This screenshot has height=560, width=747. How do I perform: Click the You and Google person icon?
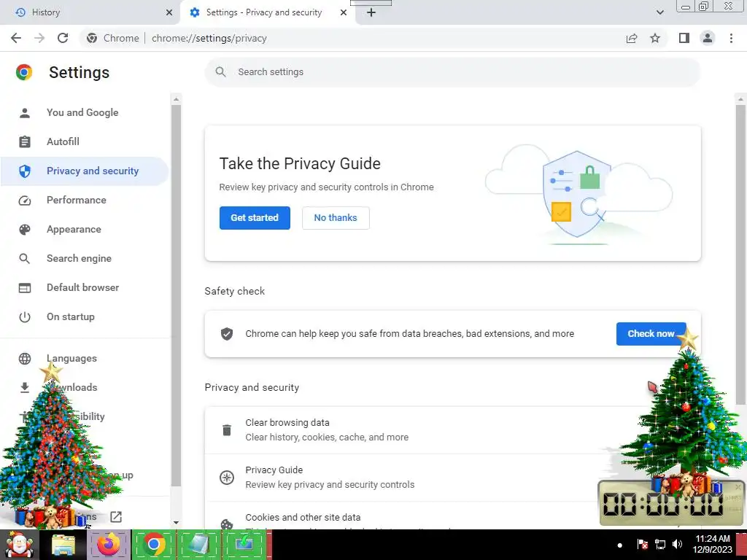point(25,113)
